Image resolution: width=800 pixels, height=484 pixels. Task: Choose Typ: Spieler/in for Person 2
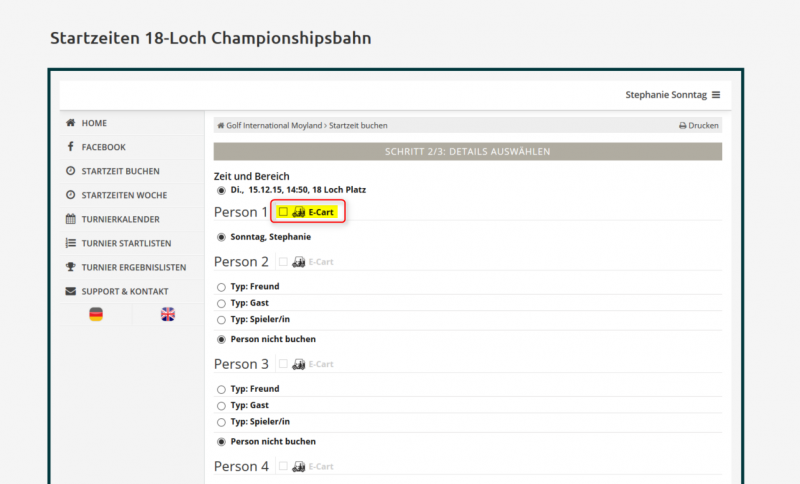point(221,320)
